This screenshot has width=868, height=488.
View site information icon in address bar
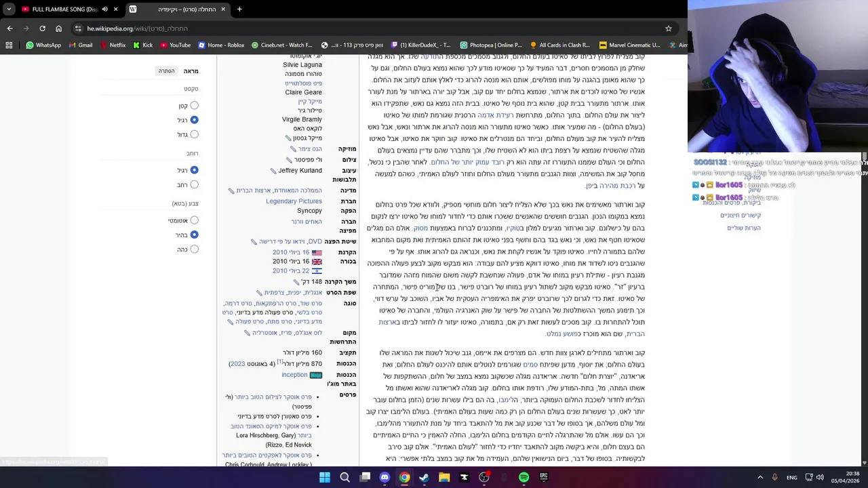[79, 28]
